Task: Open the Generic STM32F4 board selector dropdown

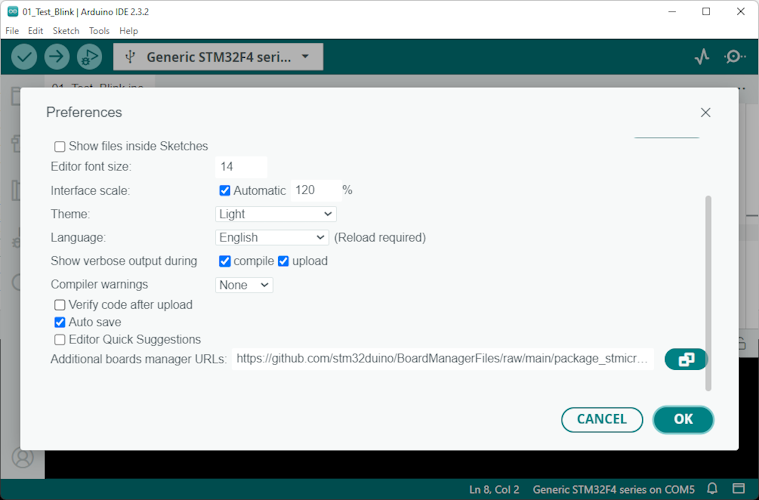Action: click(x=218, y=57)
